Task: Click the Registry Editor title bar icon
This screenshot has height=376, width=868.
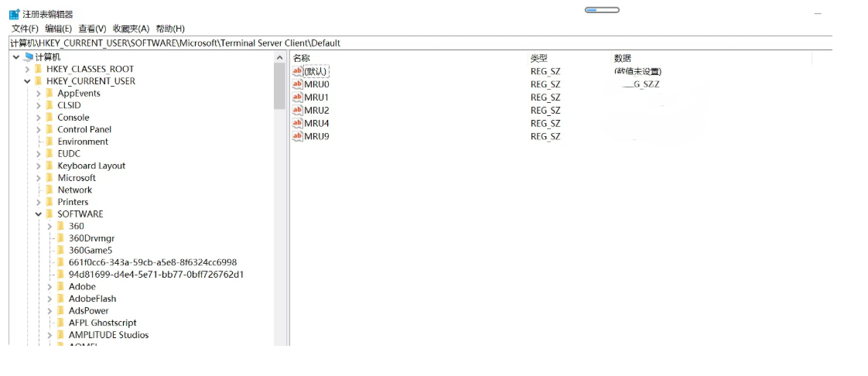Action: [x=15, y=14]
